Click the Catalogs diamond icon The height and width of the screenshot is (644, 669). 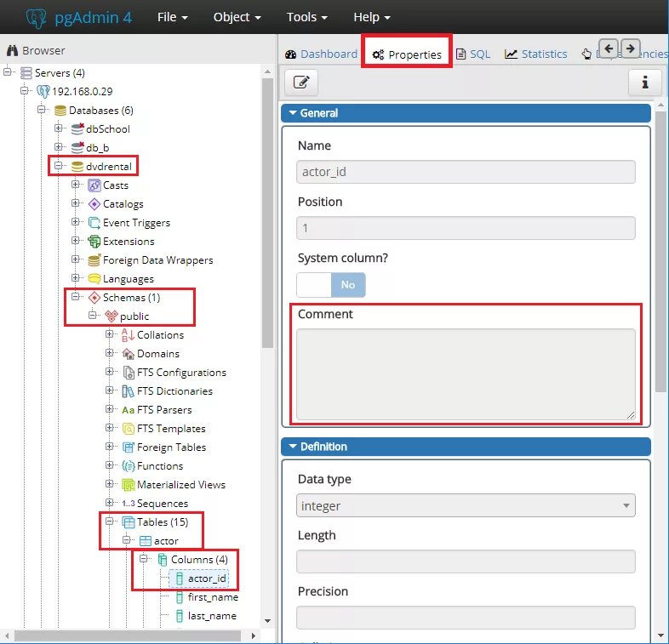(x=94, y=204)
